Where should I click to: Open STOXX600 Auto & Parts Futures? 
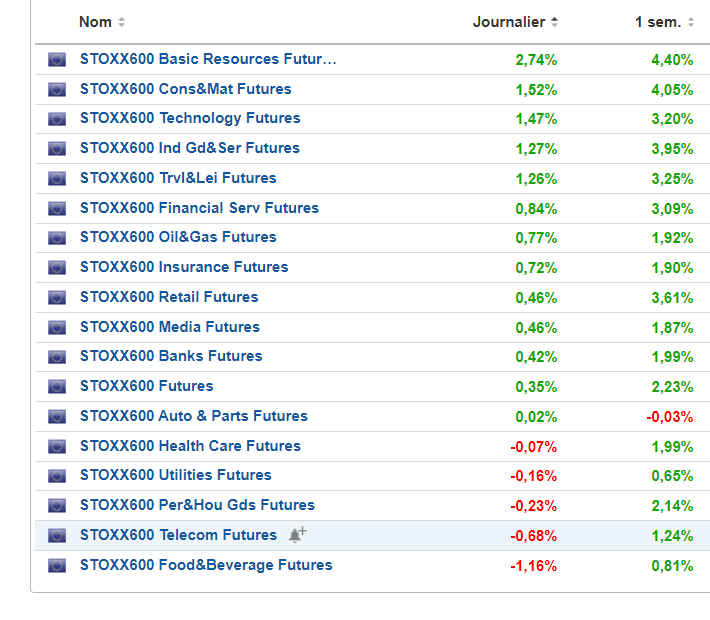click(x=193, y=416)
